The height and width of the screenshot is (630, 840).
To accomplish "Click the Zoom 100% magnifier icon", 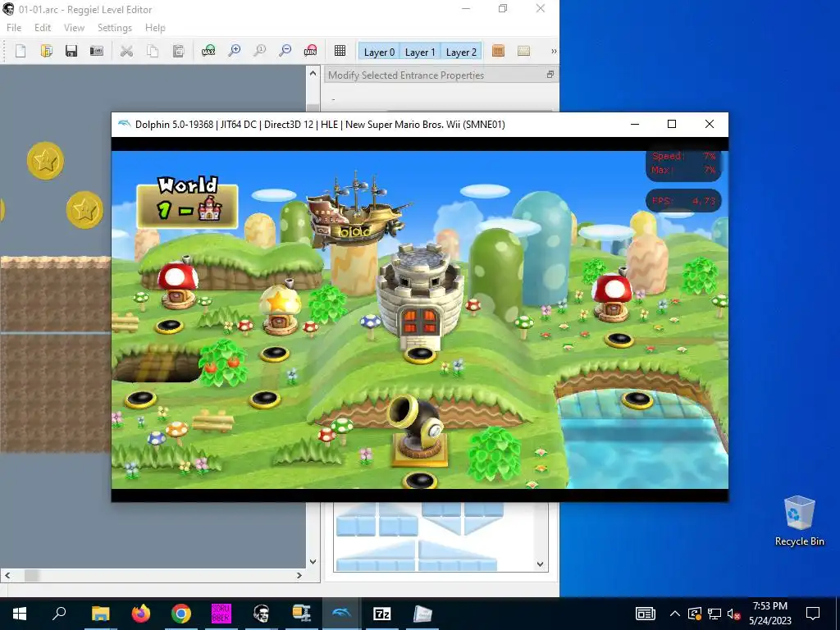I will (260, 51).
